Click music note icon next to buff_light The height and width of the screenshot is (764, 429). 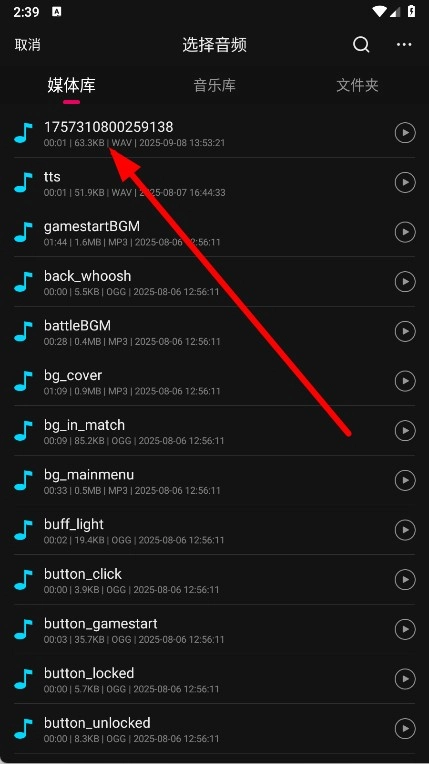pos(23,530)
